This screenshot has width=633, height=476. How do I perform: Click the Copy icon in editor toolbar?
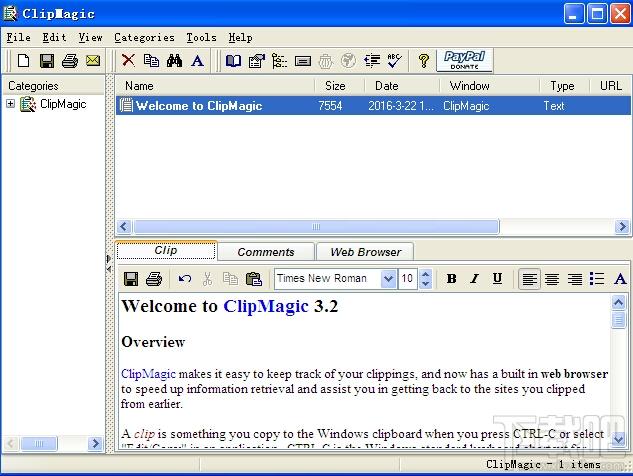click(x=231, y=279)
